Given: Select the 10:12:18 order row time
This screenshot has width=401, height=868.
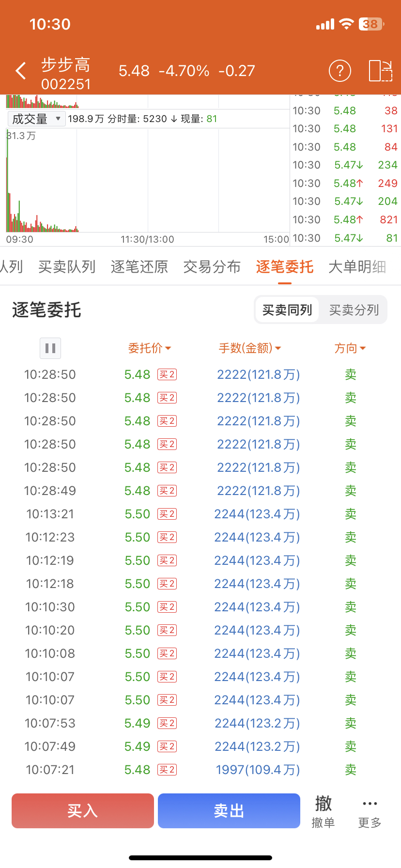Looking at the screenshot, I should 50,584.
